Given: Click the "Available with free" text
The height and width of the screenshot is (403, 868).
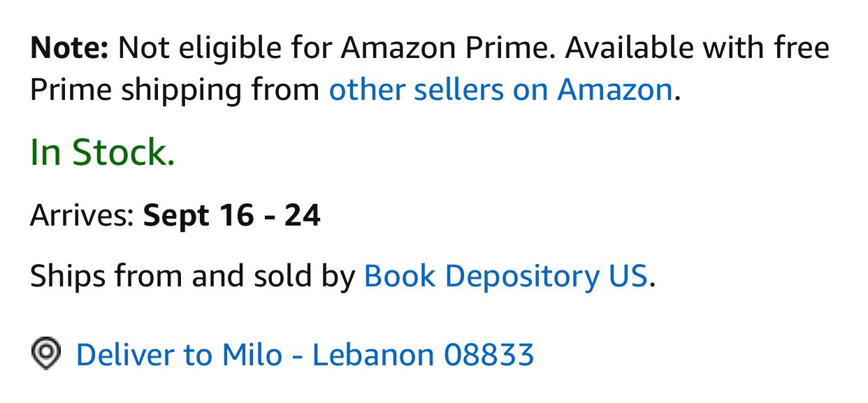Looking at the screenshot, I should (697, 48).
